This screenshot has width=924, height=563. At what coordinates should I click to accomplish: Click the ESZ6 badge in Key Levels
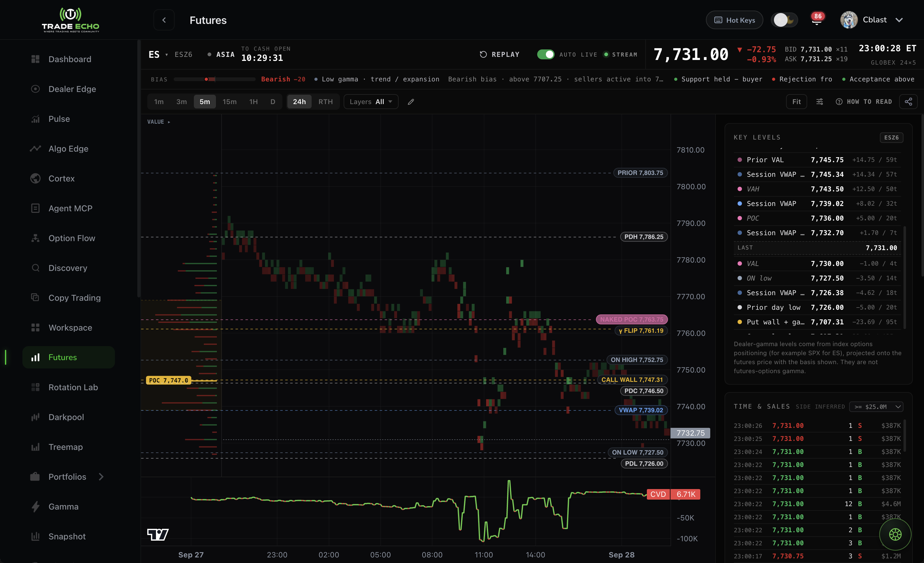(891, 137)
